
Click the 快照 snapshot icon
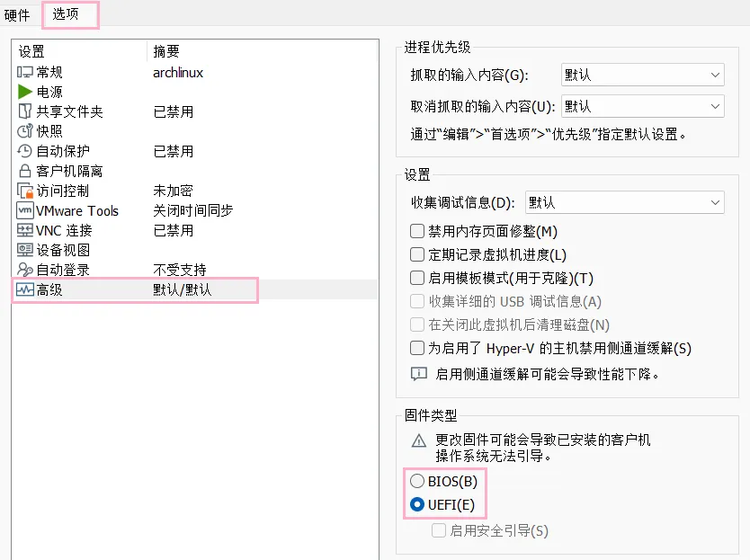coord(25,131)
